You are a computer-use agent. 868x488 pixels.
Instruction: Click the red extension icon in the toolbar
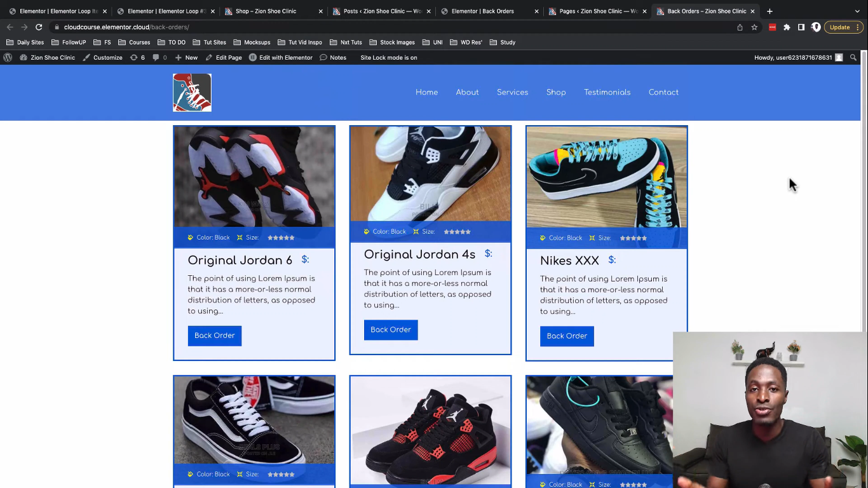click(x=772, y=27)
